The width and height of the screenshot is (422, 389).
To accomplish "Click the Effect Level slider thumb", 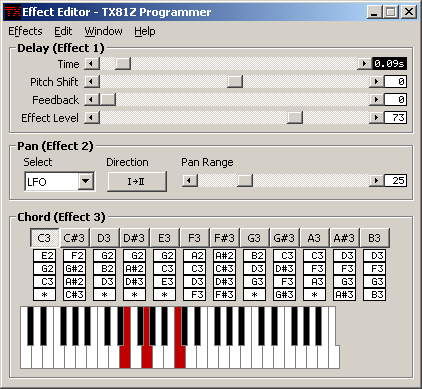I will (295, 118).
